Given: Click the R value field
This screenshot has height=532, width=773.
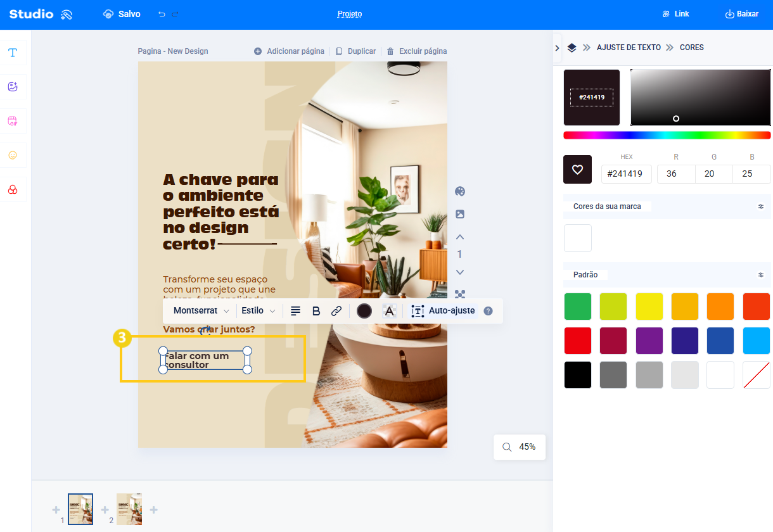Looking at the screenshot, I should [676, 174].
